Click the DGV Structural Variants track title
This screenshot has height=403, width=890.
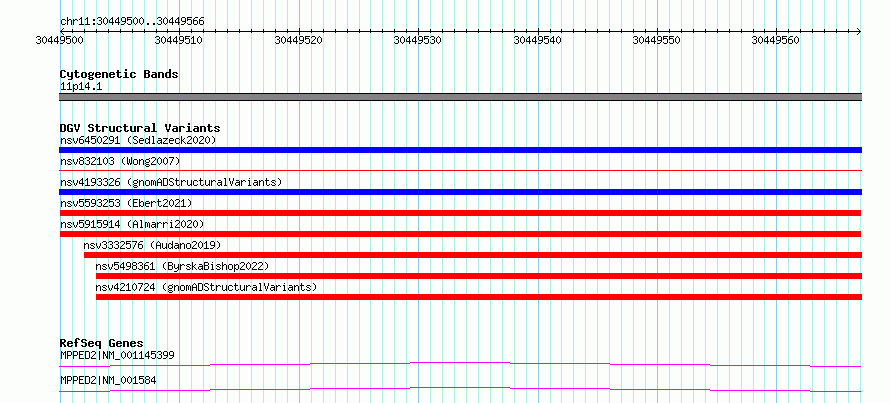(x=140, y=128)
